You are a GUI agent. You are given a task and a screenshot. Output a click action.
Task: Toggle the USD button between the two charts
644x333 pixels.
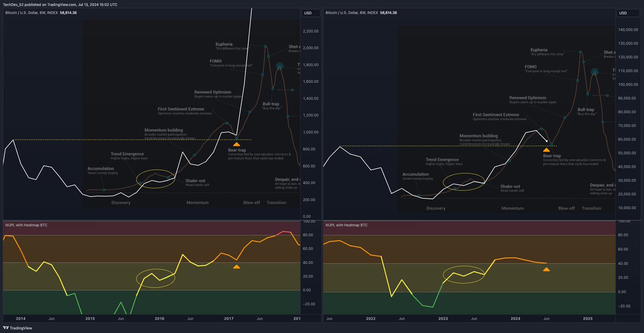[x=310, y=13]
